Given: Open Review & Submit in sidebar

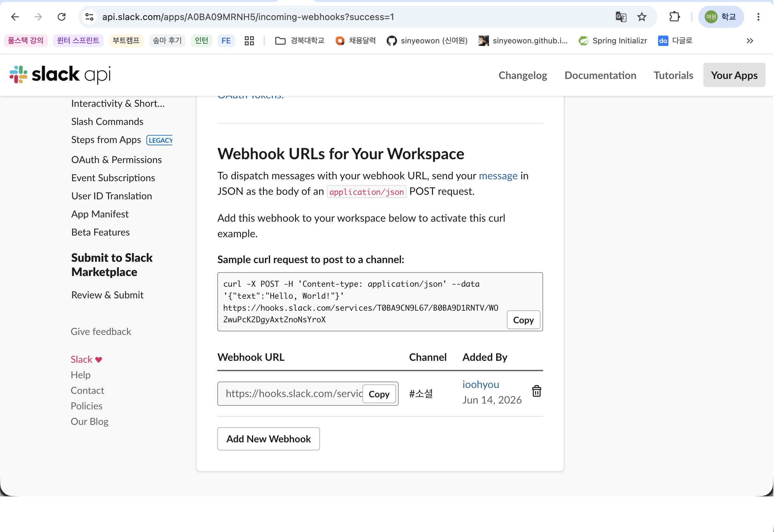Looking at the screenshot, I should 108,295.
